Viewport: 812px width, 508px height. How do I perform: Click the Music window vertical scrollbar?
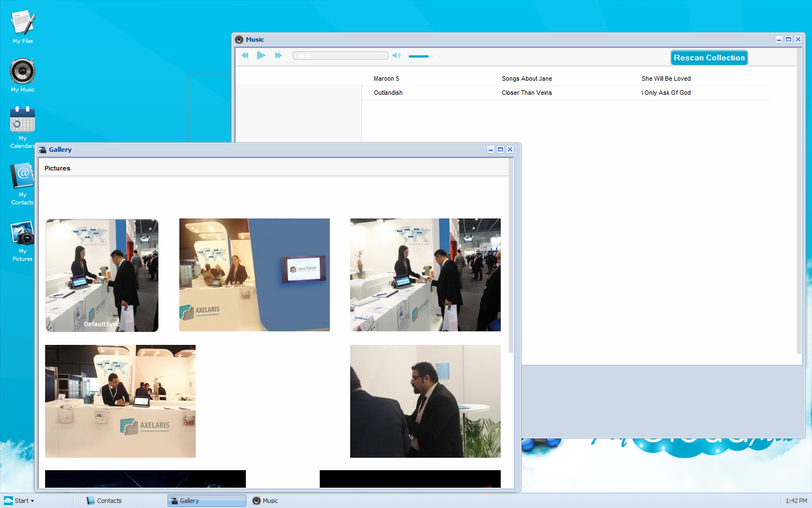coord(799,200)
